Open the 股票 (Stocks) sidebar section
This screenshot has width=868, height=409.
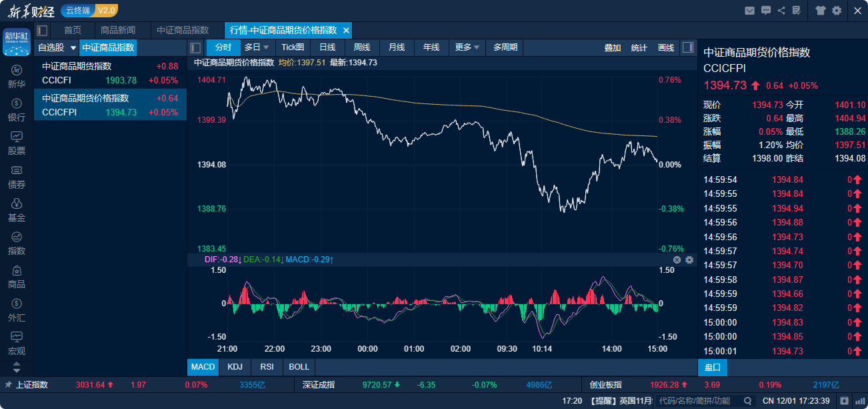[x=17, y=143]
